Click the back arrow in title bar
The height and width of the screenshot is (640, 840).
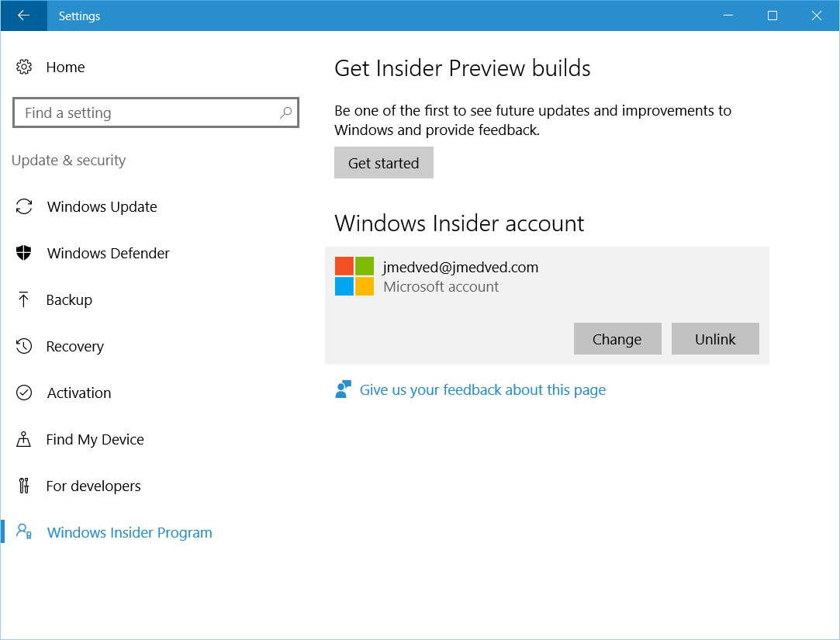tap(23, 16)
